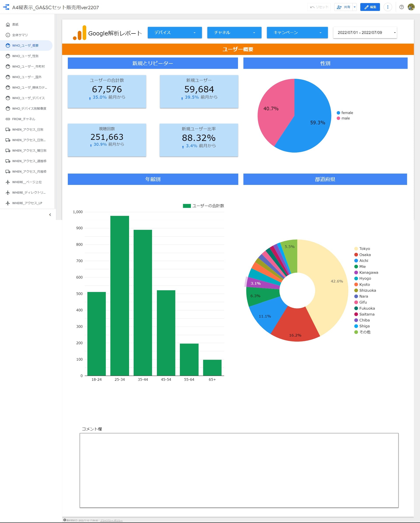Open the help question mark icon

(x=402, y=7)
